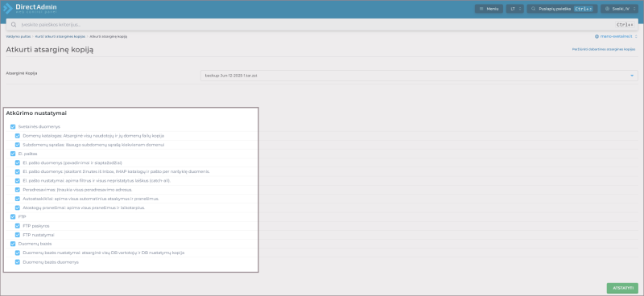The width and height of the screenshot is (644, 296).
Task: Click the search icon in Puslapių paieška
Action: coord(533,9)
